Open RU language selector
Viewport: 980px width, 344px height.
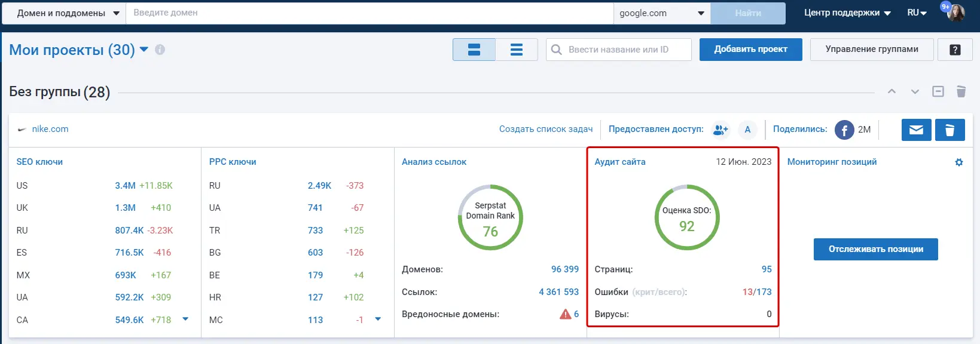tap(917, 13)
